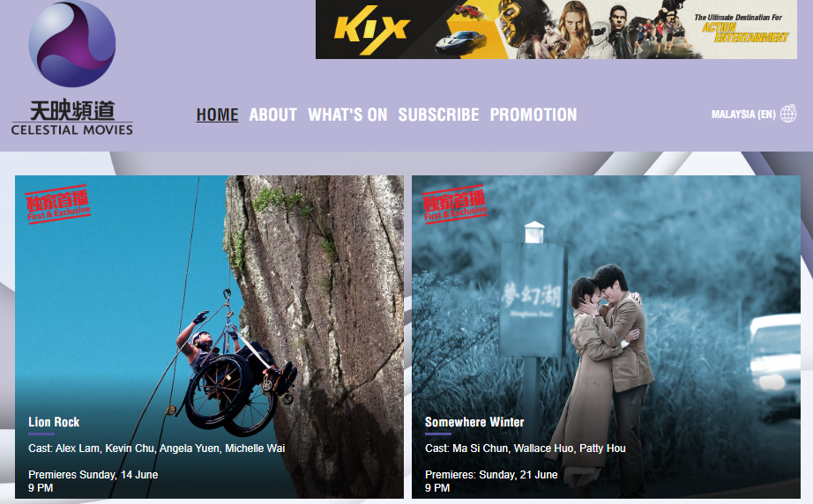Click Action Entertainment text in KIX banner
This screenshot has width=813, height=504.
point(745,33)
